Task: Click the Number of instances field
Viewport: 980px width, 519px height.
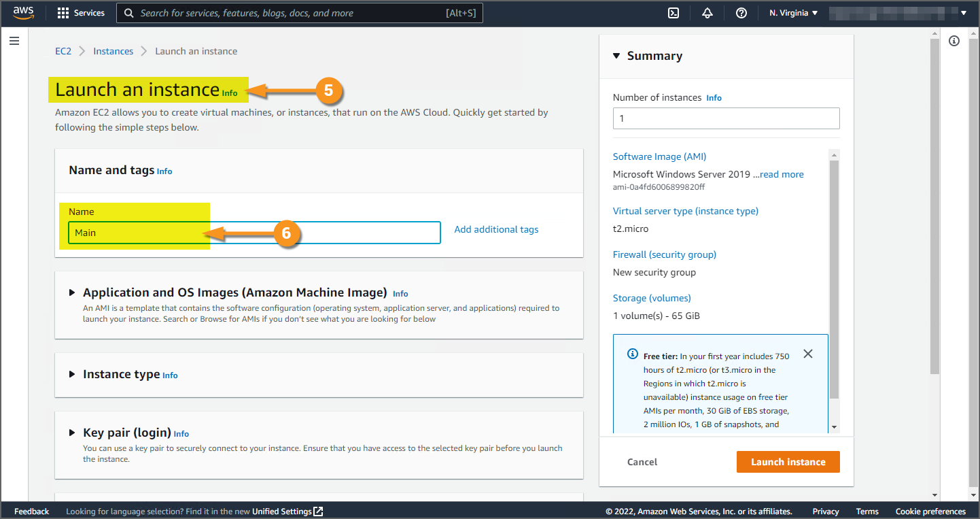Action: [726, 118]
